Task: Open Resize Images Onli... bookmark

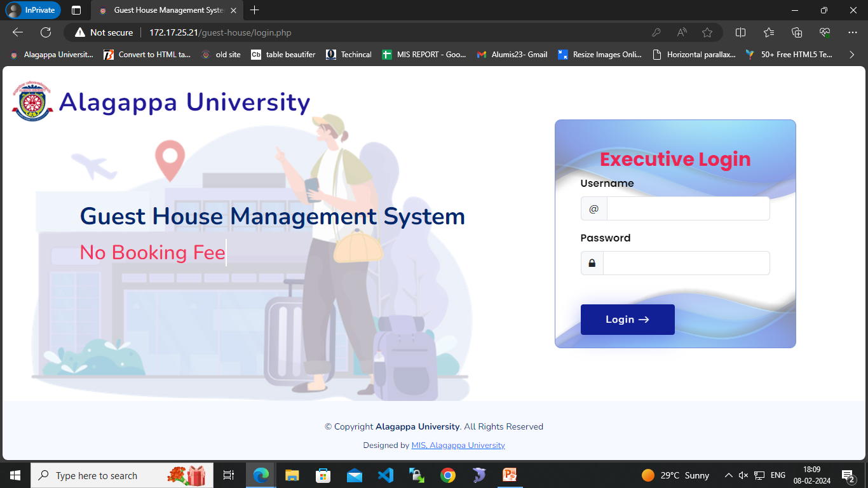Action: coord(600,55)
